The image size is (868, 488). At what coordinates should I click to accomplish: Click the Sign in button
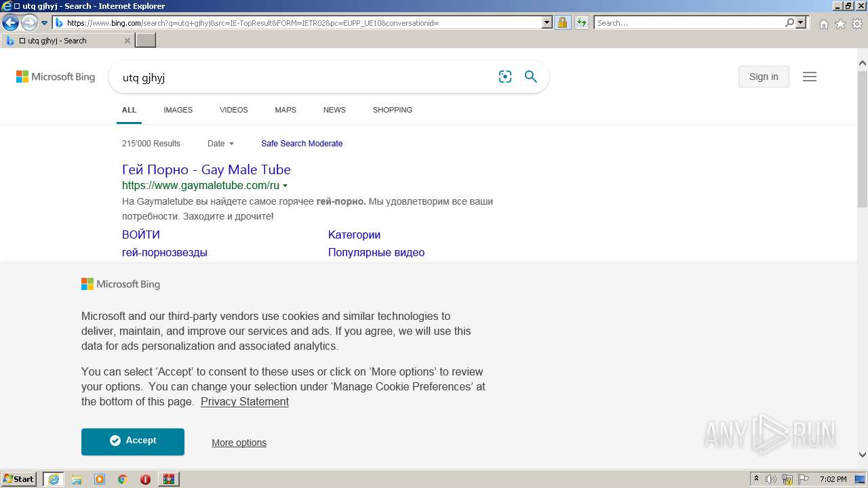coord(764,77)
